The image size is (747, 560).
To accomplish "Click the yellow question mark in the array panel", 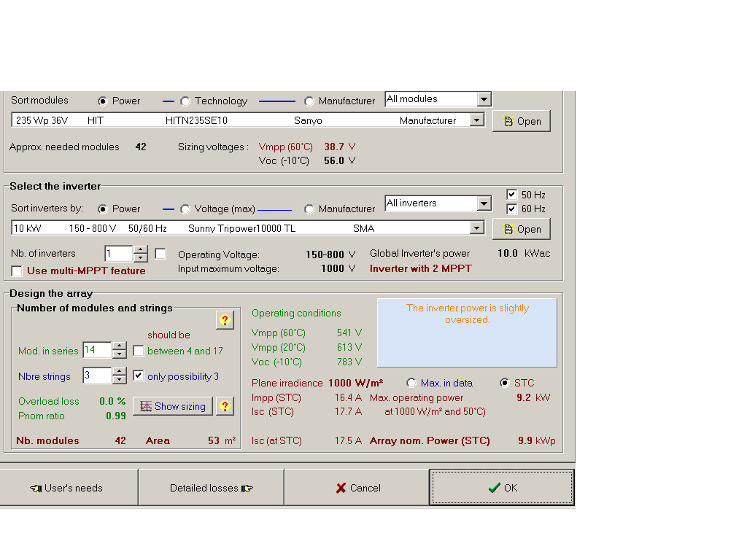I will coord(225,319).
